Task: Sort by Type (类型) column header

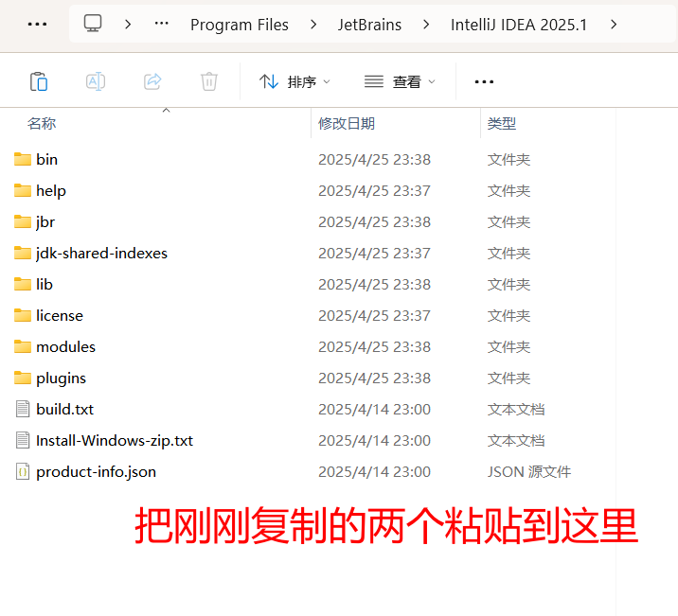Action: point(502,124)
